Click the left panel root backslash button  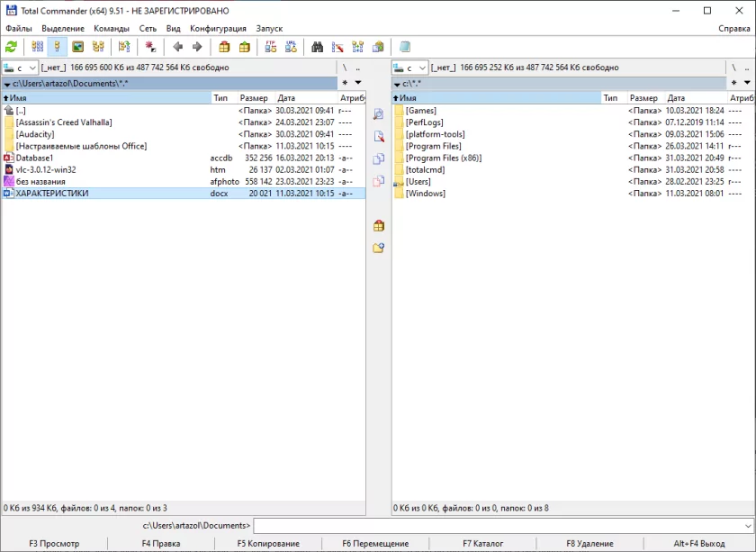click(344, 68)
